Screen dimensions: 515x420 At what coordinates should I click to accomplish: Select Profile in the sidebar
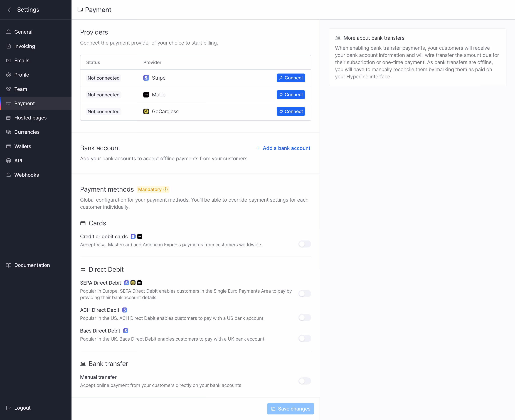36,75
